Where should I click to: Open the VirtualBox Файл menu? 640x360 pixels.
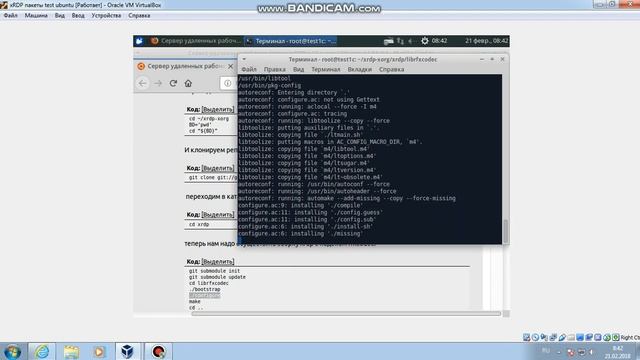pos(11,16)
